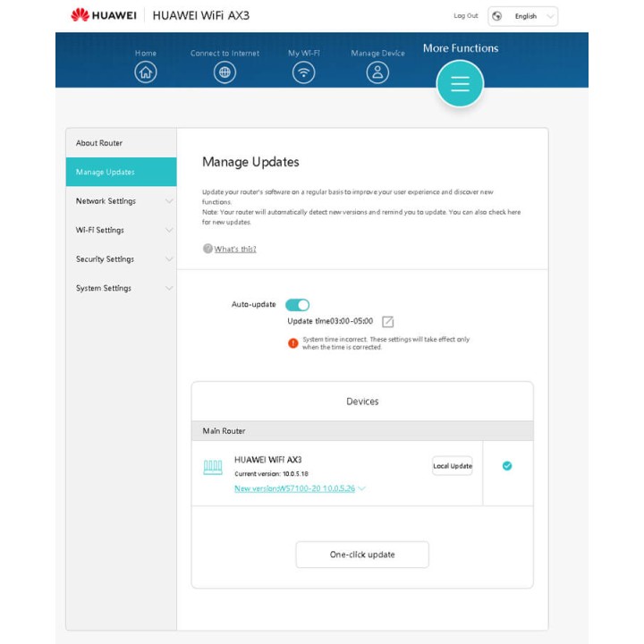The image size is (644, 644).
Task: Click the Manage Device tab label
Action: (x=377, y=53)
